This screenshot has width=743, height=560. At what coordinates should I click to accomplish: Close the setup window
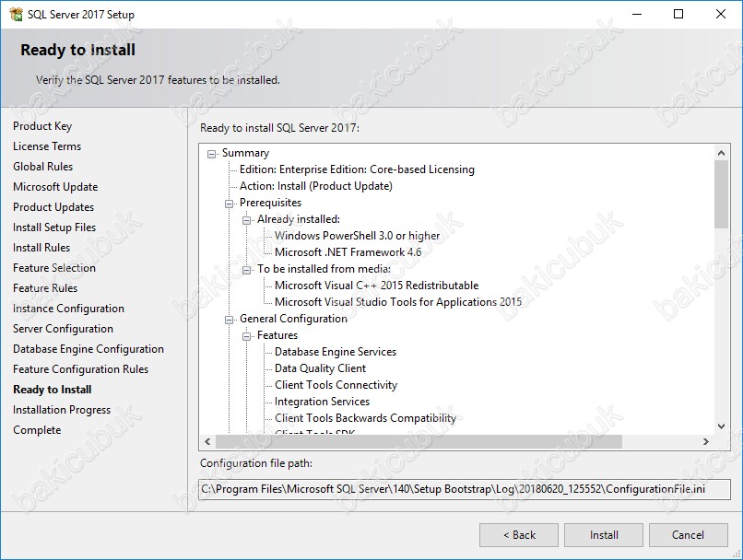(x=721, y=14)
